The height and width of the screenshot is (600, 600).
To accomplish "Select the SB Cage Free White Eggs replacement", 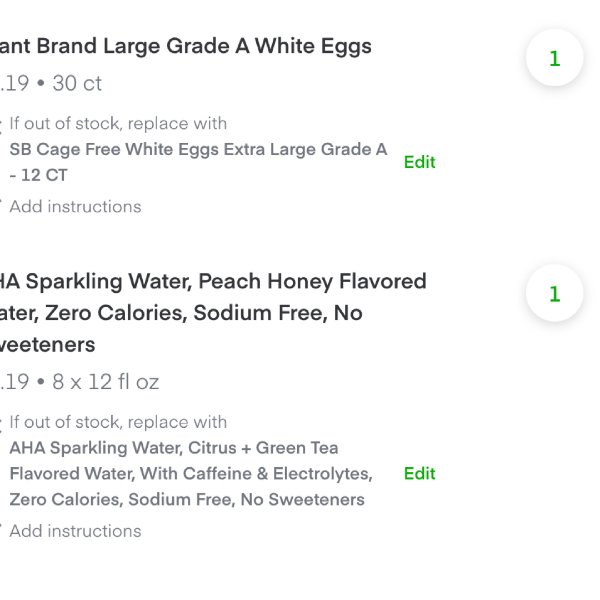I will coord(198,162).
